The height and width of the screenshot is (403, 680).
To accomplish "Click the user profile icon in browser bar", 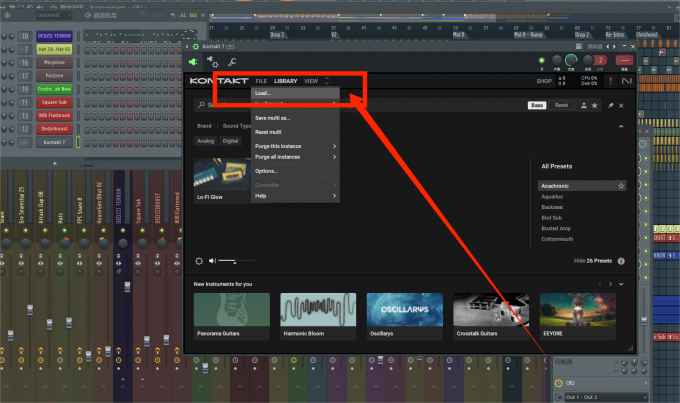I will (584, 105).
